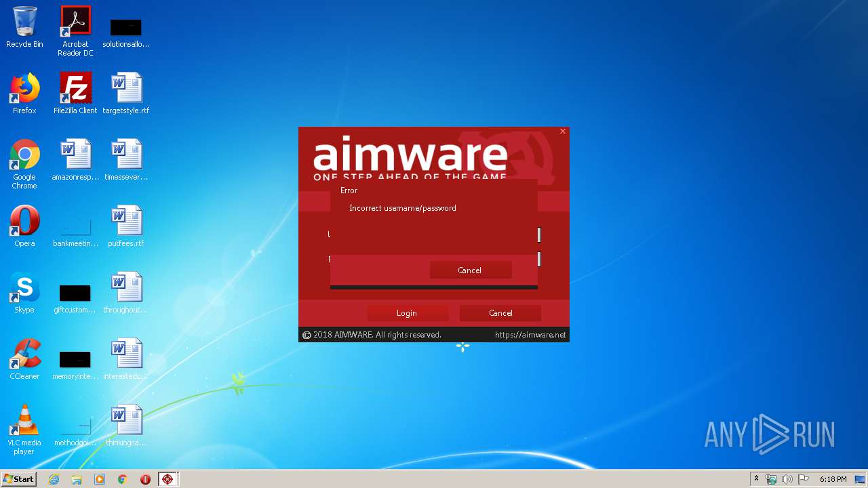The width and height of the screenshot is (868, 488).
Task: Select the memoryinte... desktop file
Action: [75, 365]
